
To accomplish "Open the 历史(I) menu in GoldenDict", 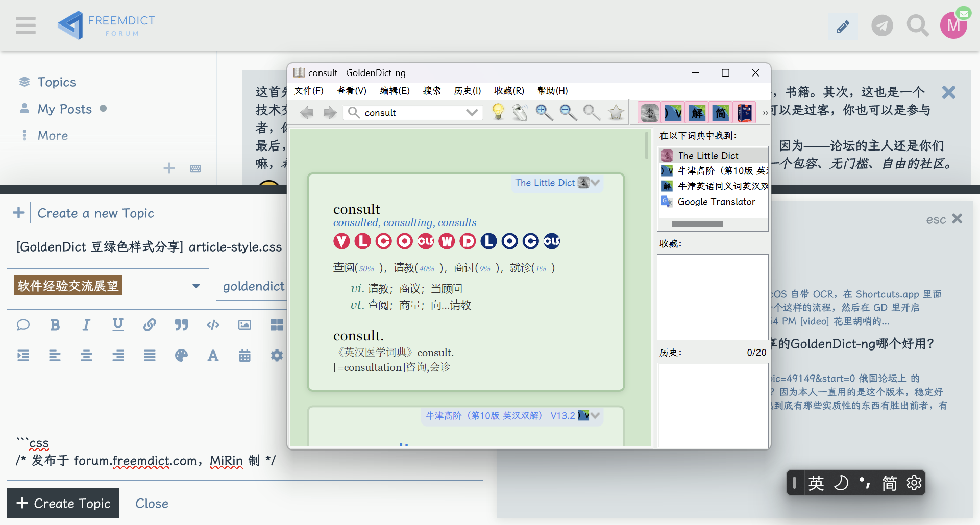I will pos(467,91).
